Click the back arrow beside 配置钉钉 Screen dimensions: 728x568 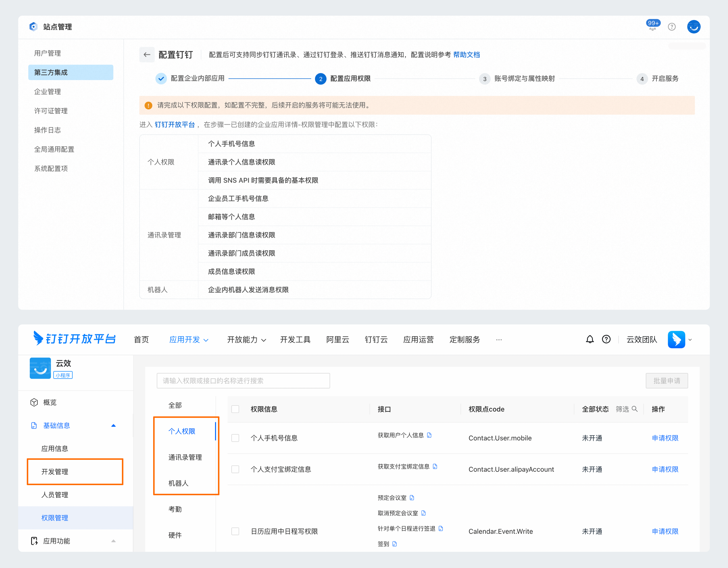147,55
